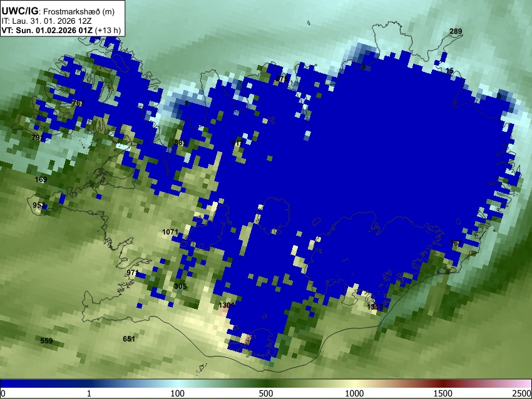This screenshot has width=532, height=399.
Task: Click the map value 1301
Action: coord(227,305)
